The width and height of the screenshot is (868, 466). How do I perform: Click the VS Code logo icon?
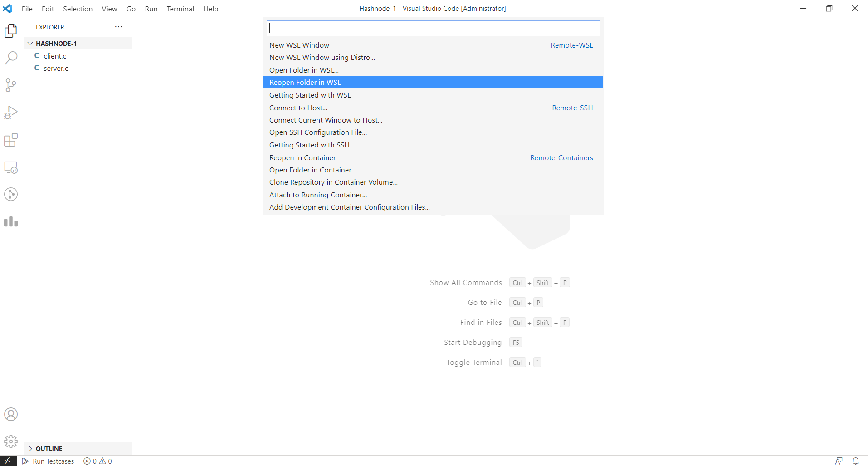coord(8,9)
